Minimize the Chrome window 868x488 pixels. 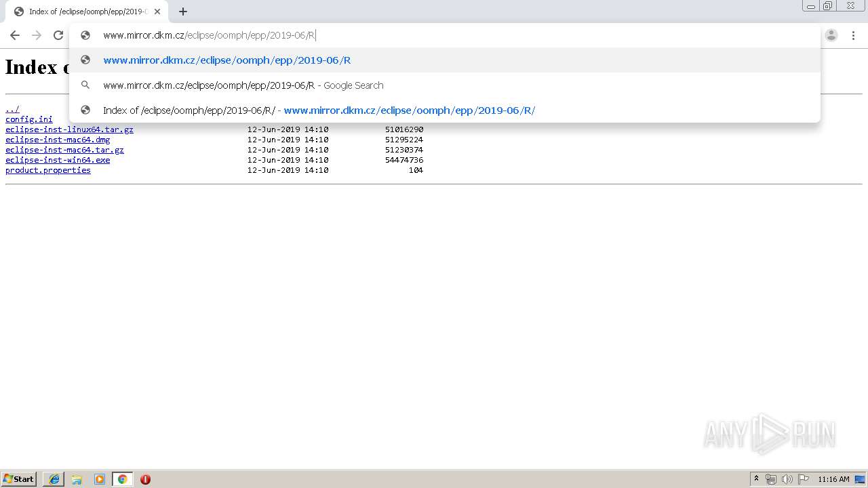point(811,5)
